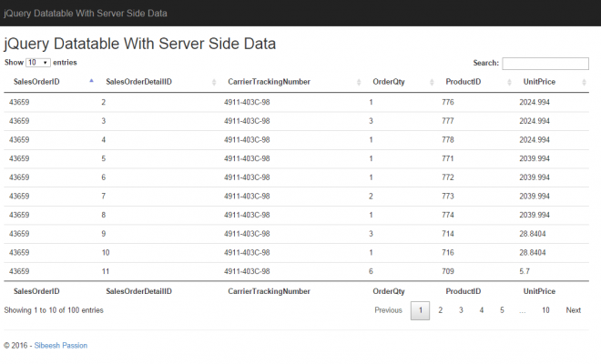Click the footer UnitPrice label
Screen dimensions: 601x364
[x=539, y=291]
